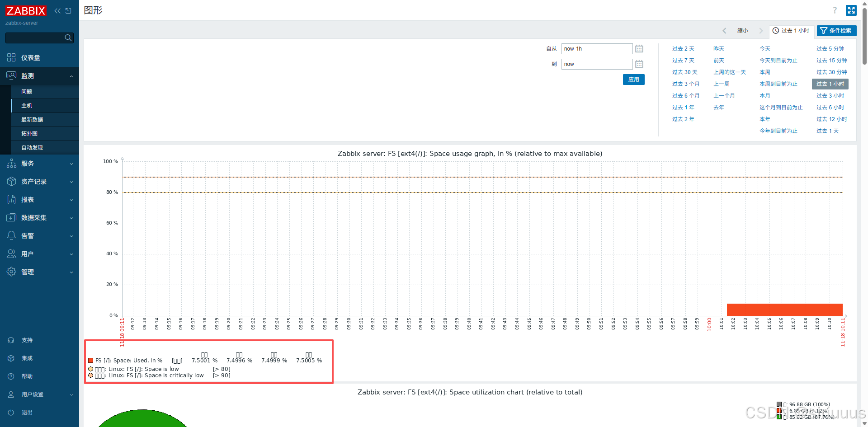Select 今年到目前为止 time range link
Screen dimensions: 868x427
(778, 131)
